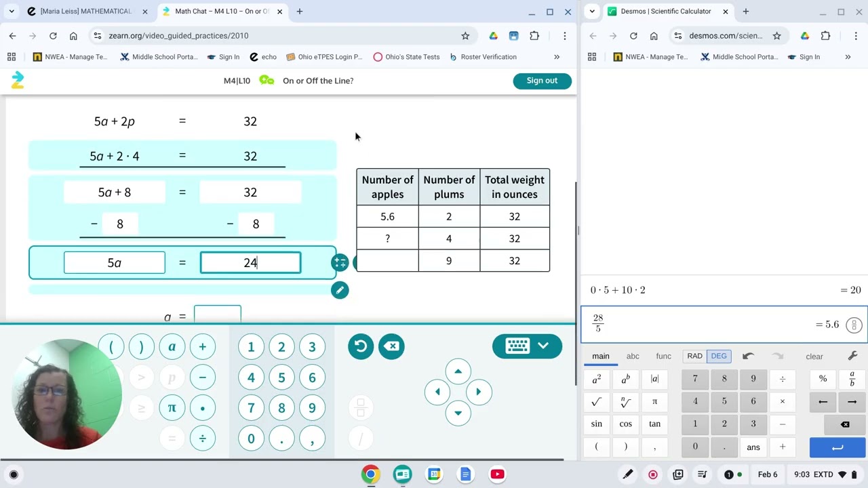
Task: Click the Math Chat icon in header
Action: click(x=267, y=81)
